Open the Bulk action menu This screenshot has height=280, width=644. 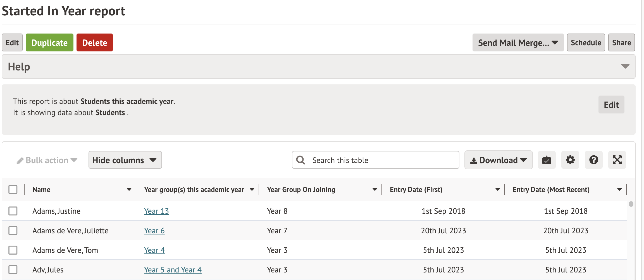(47, 160)
